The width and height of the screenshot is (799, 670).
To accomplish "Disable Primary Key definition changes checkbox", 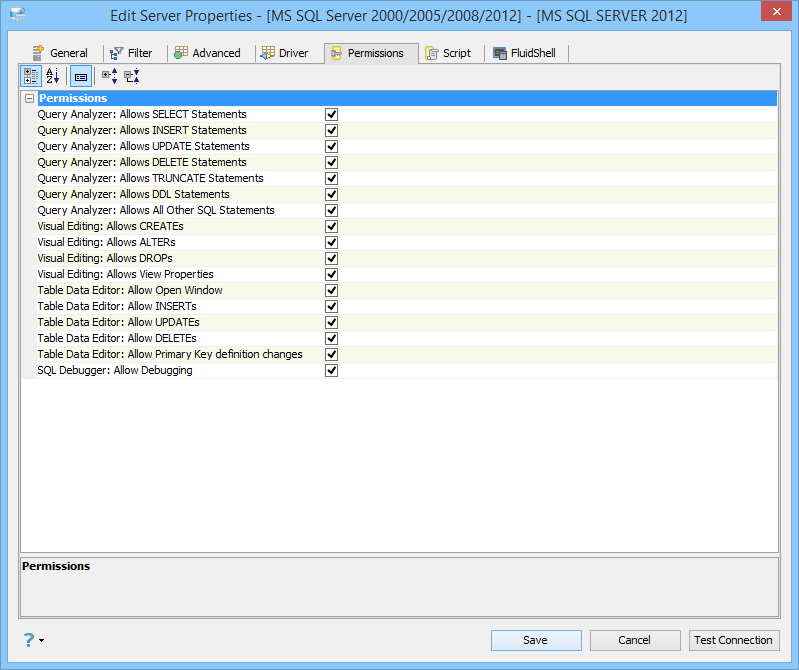I will point(331,354).
